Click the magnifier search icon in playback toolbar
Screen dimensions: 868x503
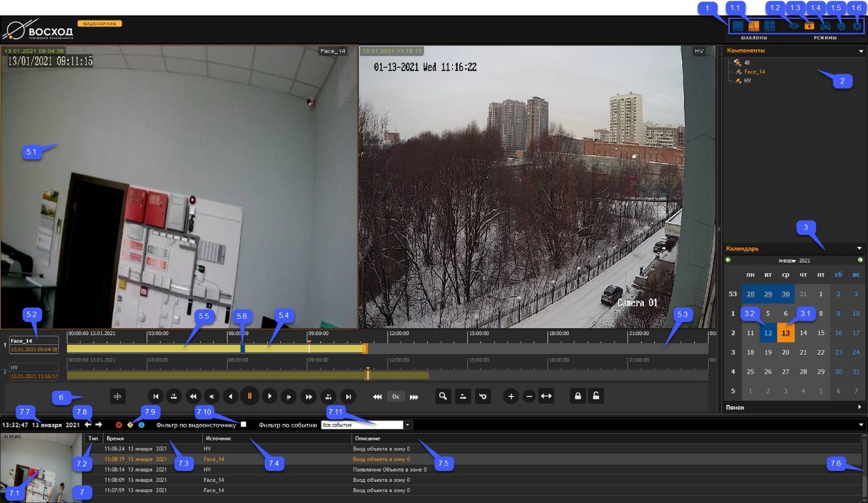click(x=443, y=396)
